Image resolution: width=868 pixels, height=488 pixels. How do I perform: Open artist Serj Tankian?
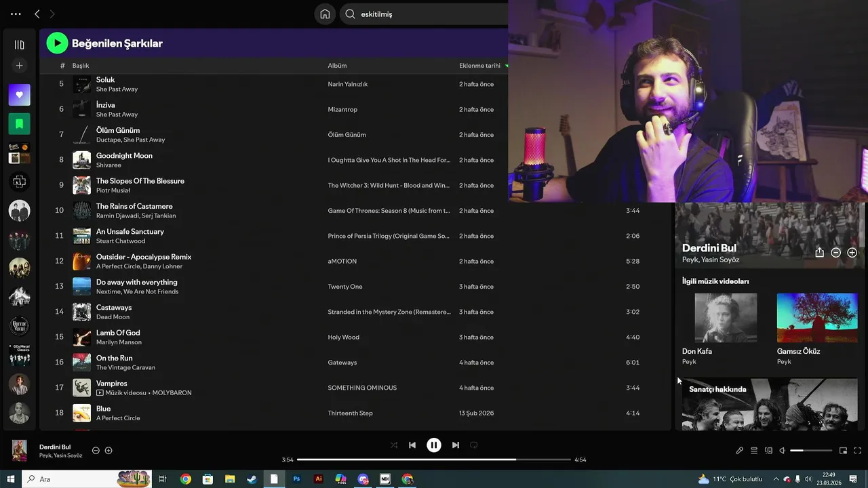pos(159,216)
